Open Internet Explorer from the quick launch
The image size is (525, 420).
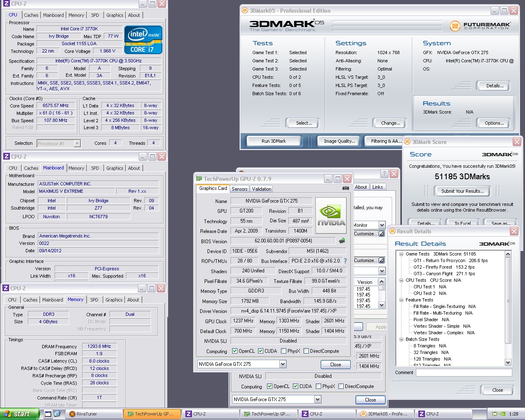57,414
